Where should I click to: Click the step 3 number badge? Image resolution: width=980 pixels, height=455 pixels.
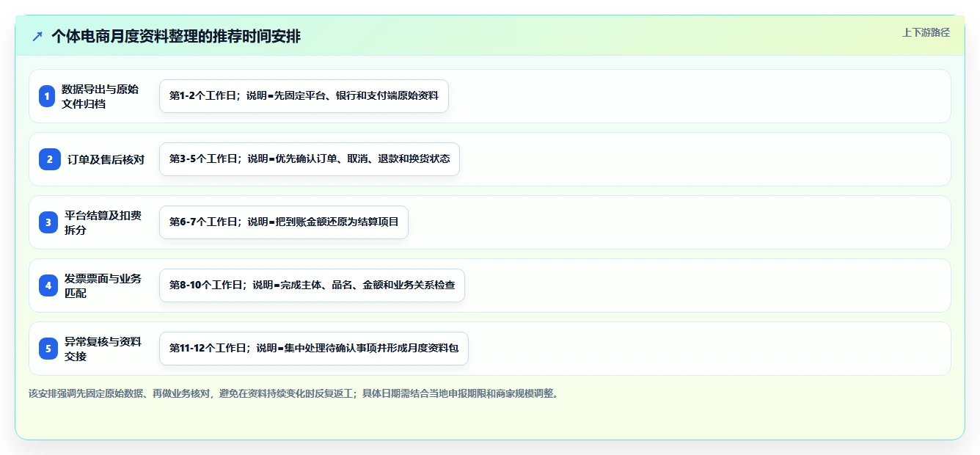pos(48,222)
